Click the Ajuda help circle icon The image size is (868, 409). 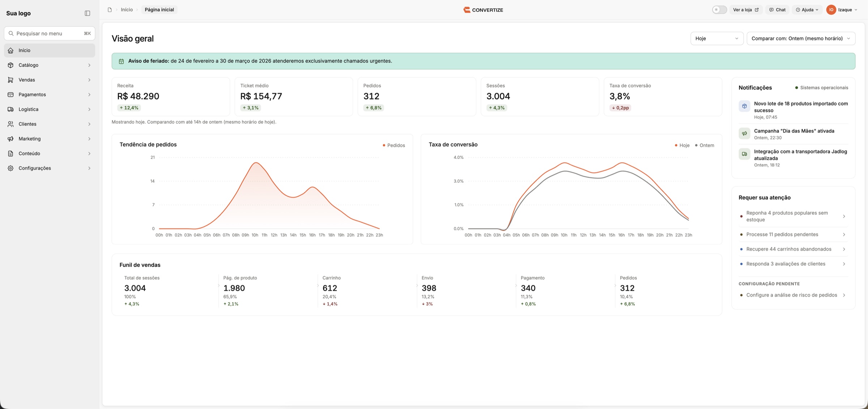(x=798, y=10)
